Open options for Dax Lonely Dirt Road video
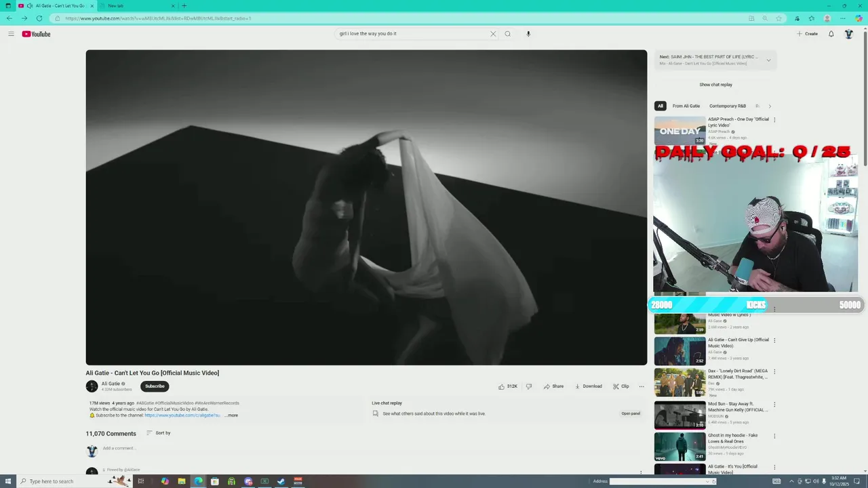Viewport: 868px width, 488px height. [774, 371]
